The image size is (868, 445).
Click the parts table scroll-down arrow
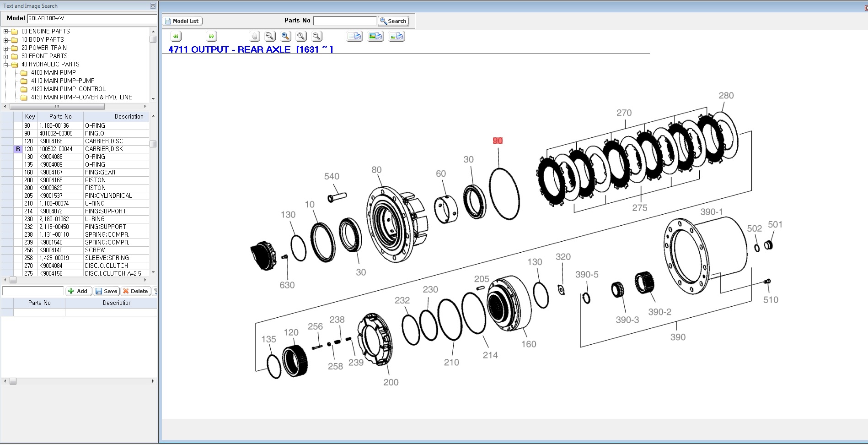153,272
